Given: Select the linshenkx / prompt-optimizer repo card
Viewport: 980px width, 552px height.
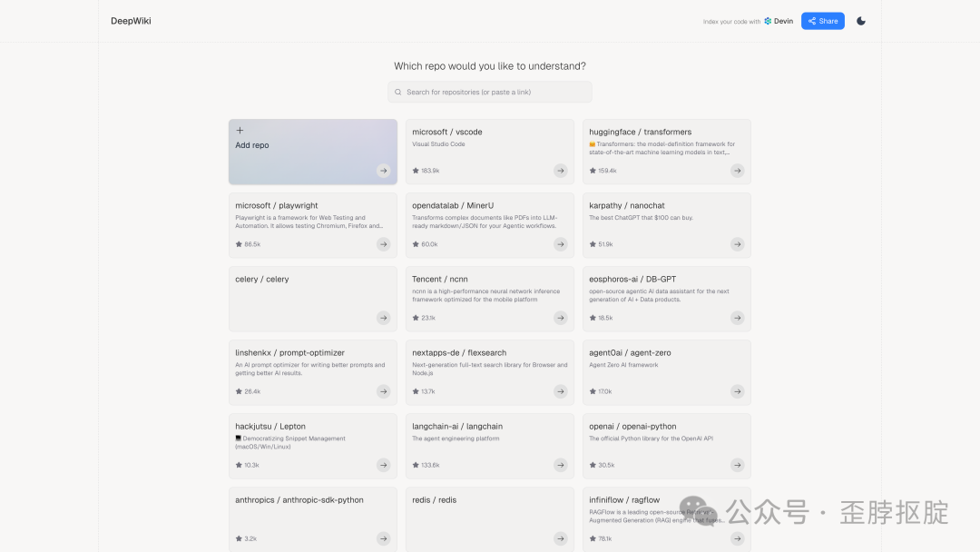Looking at the screenshot, I should coord(312,371).
